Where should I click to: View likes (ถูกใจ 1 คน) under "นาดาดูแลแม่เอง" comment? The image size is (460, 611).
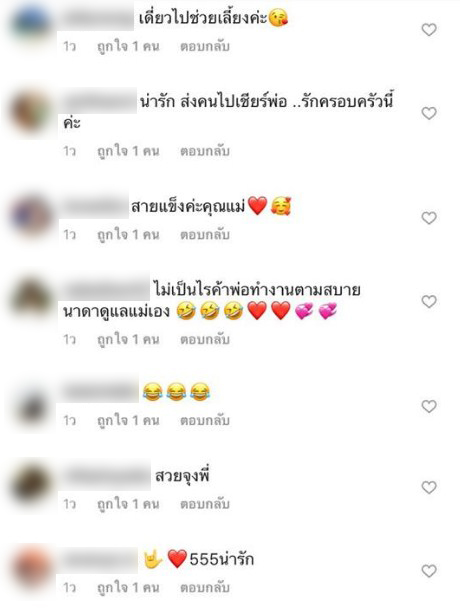point(128,339)
